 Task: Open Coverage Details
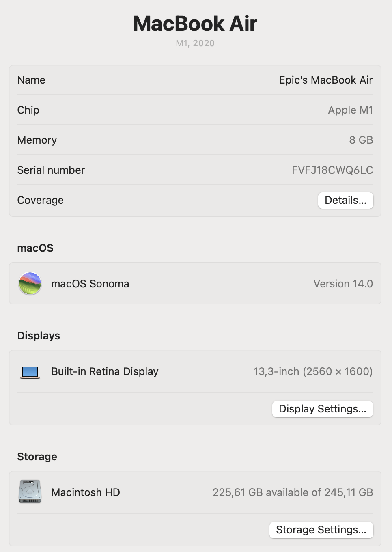(x=345, y=200)
